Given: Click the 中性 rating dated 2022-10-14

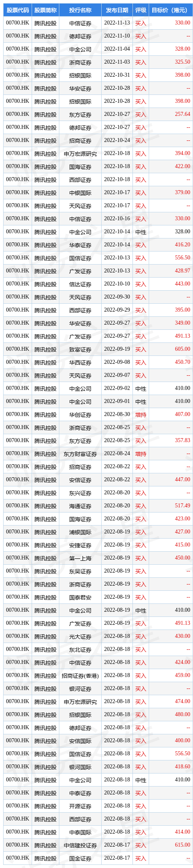Looking at the screenshot, I should tap(140, 232).
